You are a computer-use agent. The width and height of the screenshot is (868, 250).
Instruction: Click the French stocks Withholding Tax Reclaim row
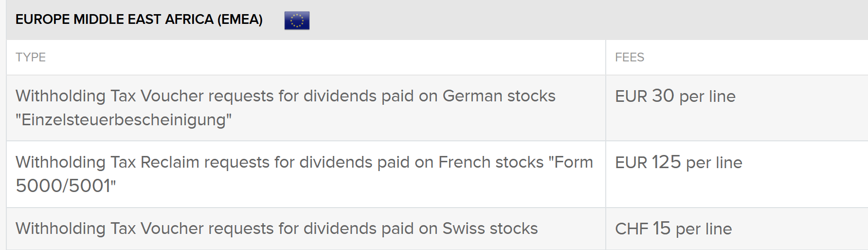[304, 163]
